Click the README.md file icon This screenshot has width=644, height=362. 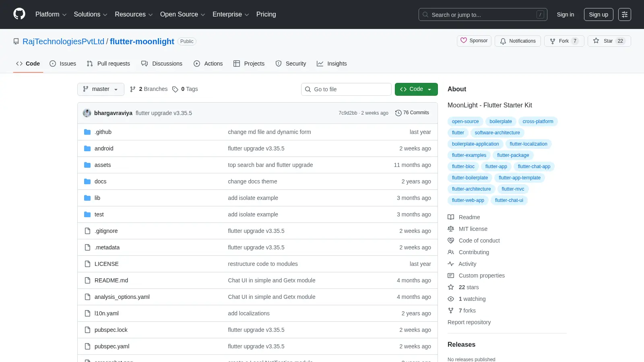87,280
